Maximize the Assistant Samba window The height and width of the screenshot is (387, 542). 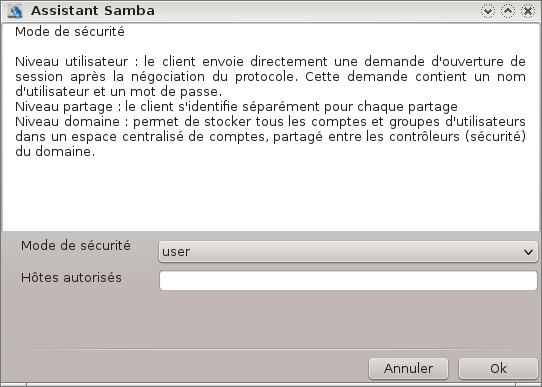click(x=508, y=11)
